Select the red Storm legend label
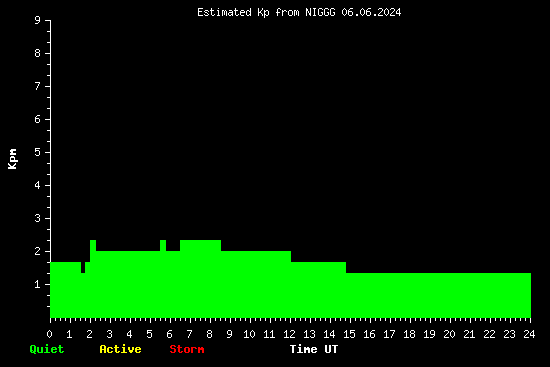 pyautogui.click(x=187, y=349)
